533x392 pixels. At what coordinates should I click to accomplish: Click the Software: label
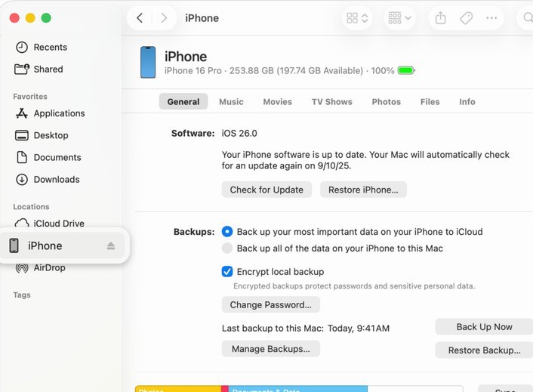(193, 133)
